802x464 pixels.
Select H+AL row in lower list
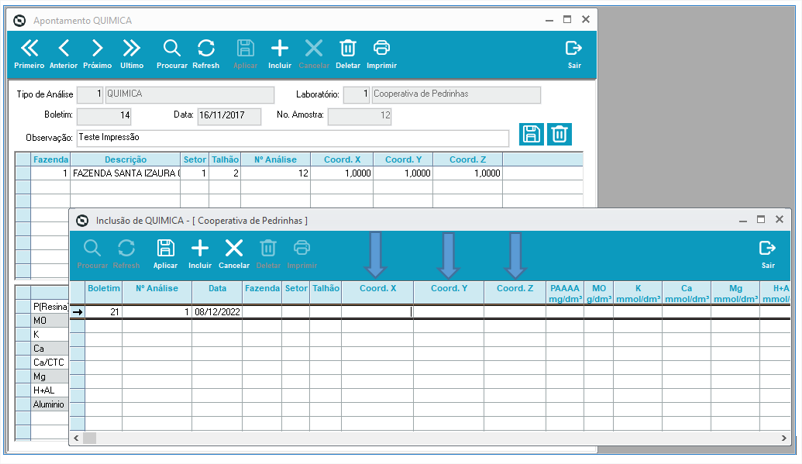50,390
